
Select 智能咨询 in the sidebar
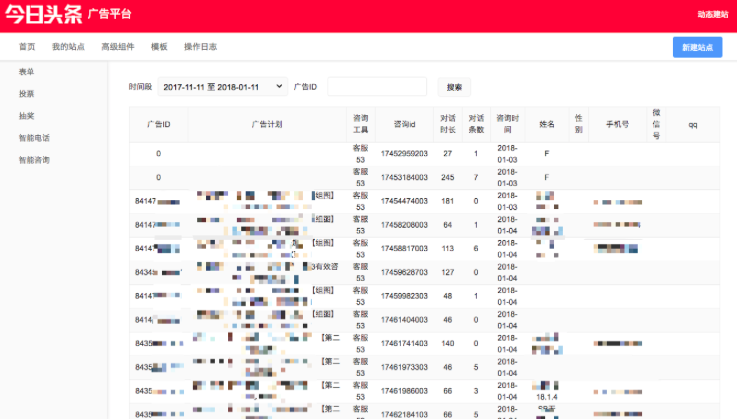(x=34, y=160)
